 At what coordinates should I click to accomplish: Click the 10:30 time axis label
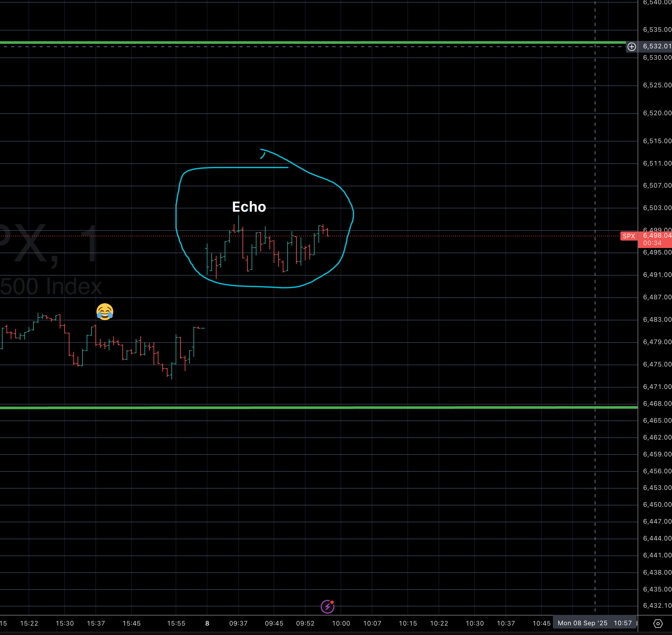[x=474, y=623]
